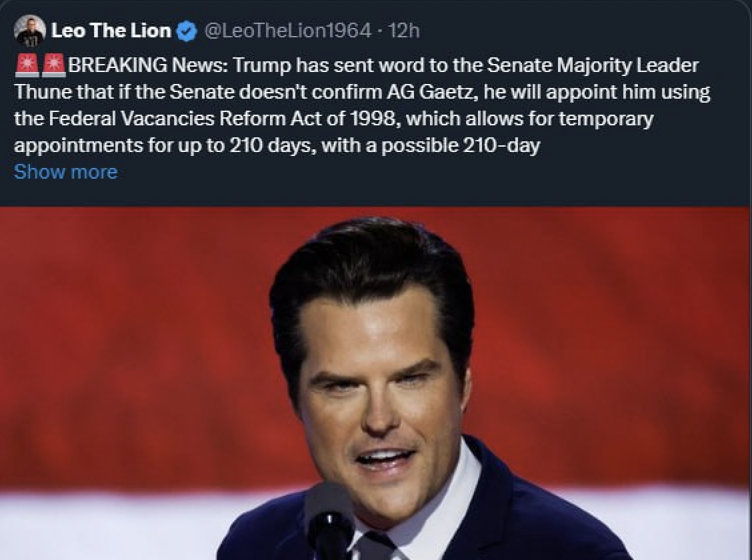Open Leo The Lion's profile avatar
752x560 pixels.
[x=30, y=31]
